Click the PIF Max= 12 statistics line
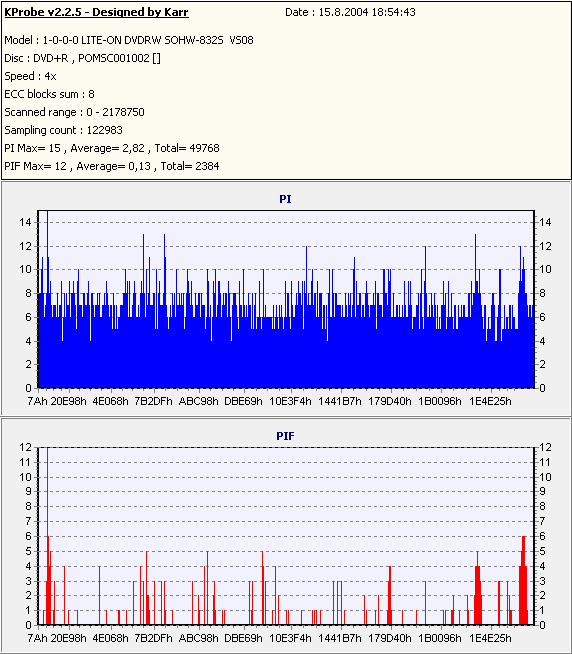572x654 pixels. point(112,166)
